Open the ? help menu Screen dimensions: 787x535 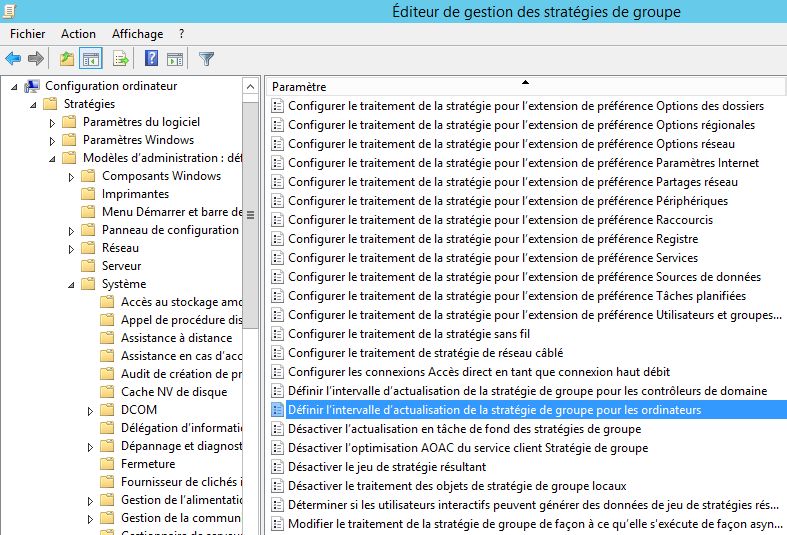[181, 34]
